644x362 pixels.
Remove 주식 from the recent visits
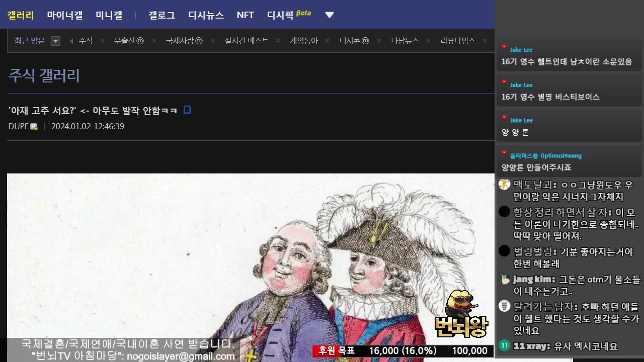pyautogui.click(x=102, y=41)
